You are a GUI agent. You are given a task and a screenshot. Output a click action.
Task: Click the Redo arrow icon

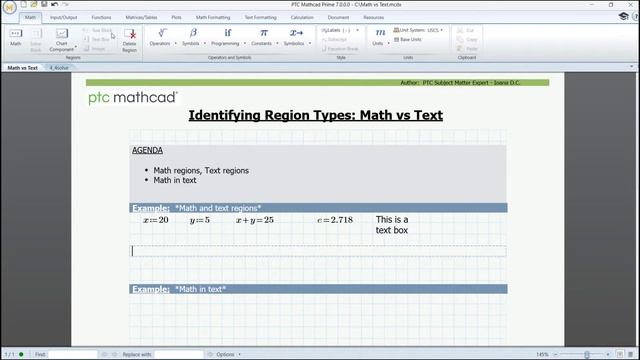65,4
